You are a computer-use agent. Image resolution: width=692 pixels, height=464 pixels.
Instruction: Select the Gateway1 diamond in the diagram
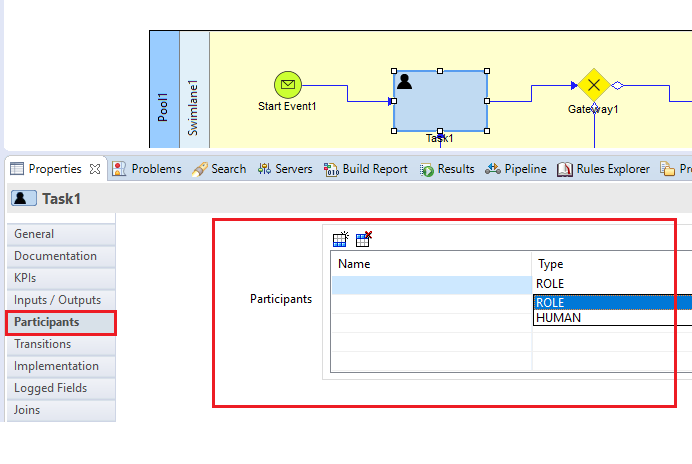point(594,85)
